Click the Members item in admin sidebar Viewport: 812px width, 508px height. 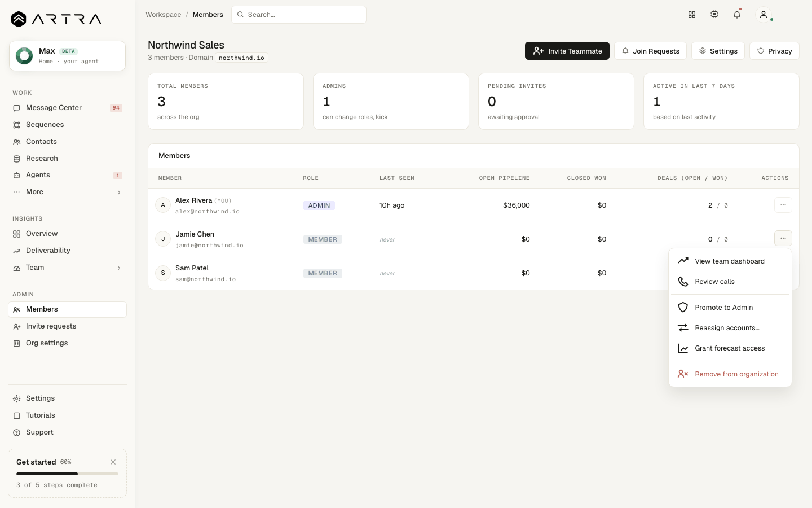[67, 309]
